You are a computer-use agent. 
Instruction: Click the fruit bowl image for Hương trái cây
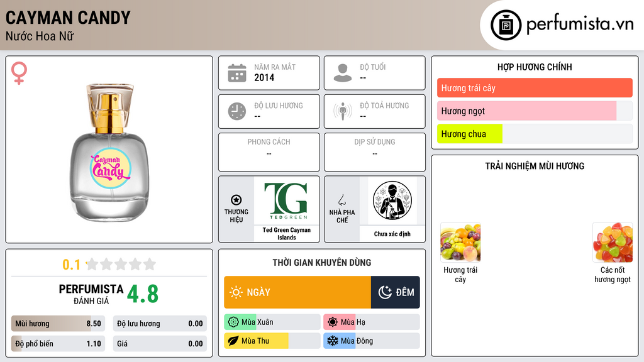(460, 242)
